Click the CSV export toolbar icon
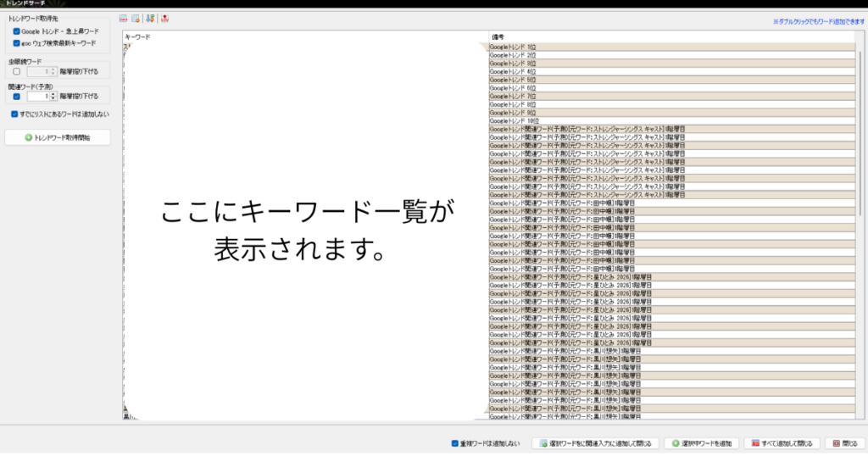The width and height of the screenshot is (868, 456). (x=164, y=19)
